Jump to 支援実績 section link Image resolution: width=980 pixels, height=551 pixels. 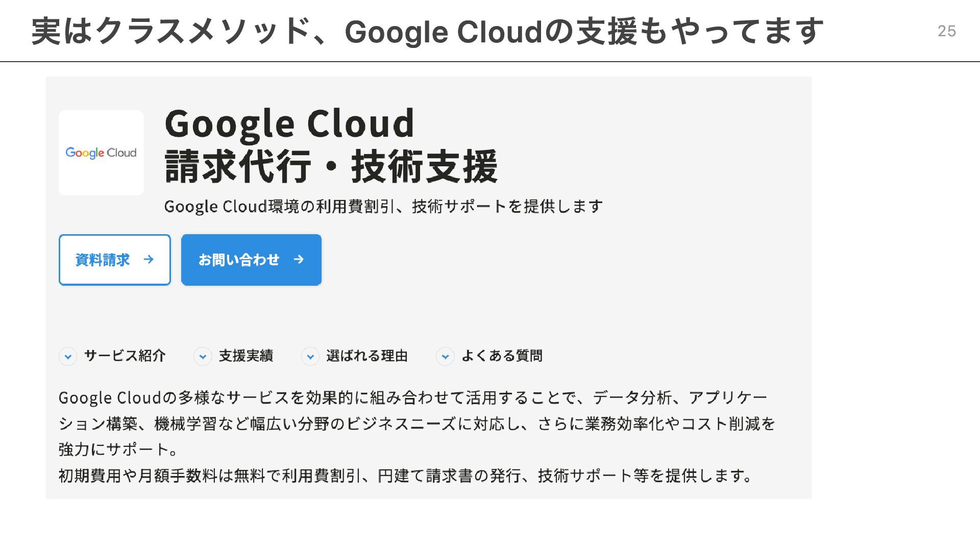246,356
